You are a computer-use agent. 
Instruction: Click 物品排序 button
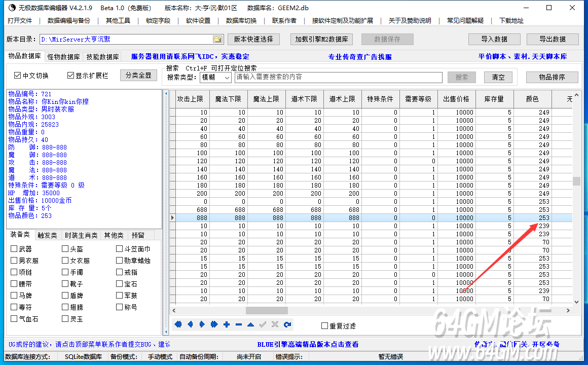(552, 77)
